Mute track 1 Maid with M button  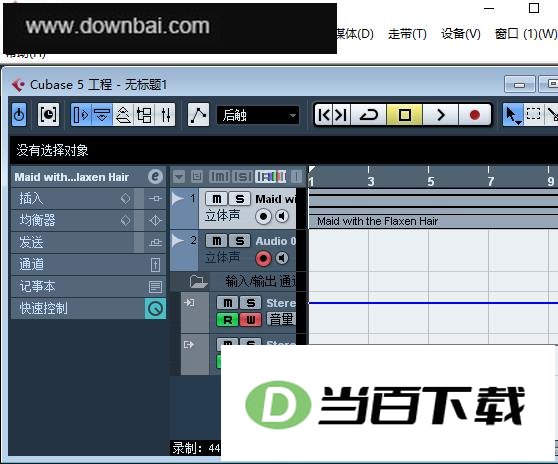point(216,199)
